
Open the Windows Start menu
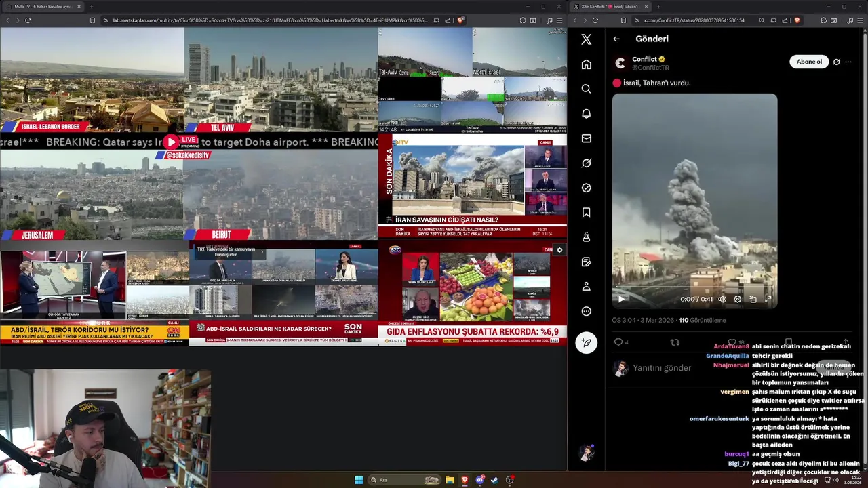359,480
